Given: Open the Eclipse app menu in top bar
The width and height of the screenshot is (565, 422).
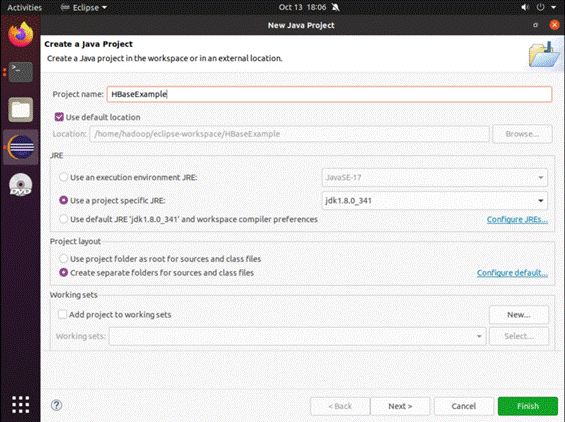Looking at the screenshot, I should (x=84, y=8).
